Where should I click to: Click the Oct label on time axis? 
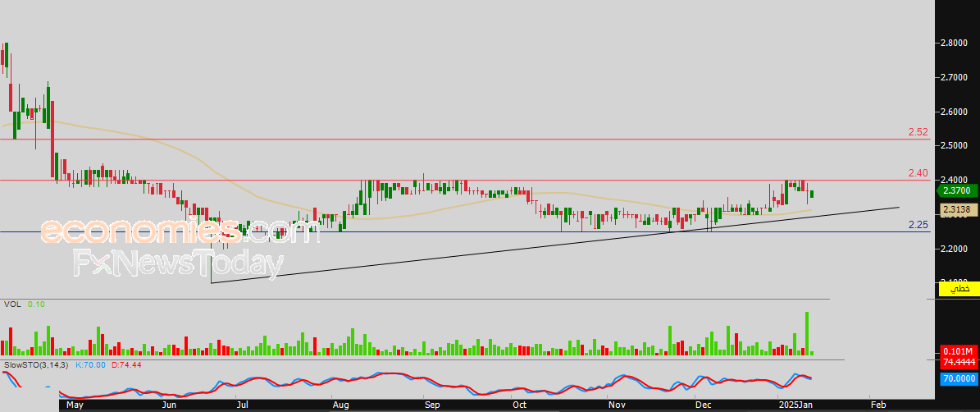pos(519,405)
